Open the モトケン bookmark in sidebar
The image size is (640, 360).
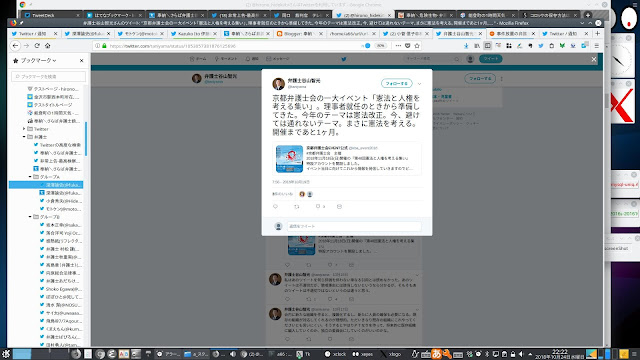(x=60, y=209)
